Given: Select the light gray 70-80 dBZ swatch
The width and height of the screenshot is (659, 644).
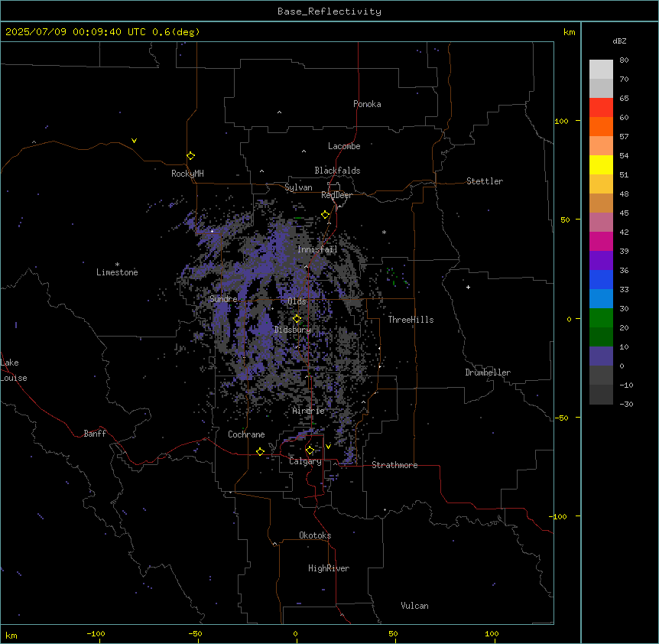Looking at the screenshot, I should click(601, 70).
